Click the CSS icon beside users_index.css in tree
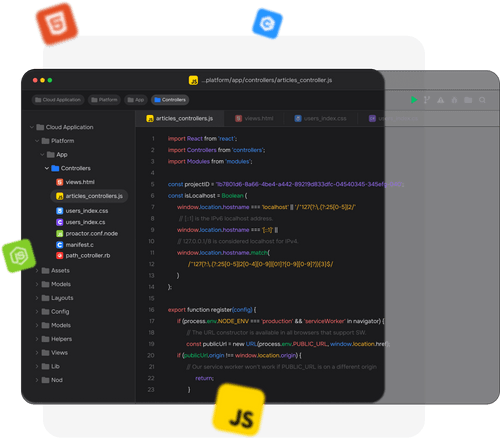The height and width of the screenshot is (439, 500). pos(60,211)
